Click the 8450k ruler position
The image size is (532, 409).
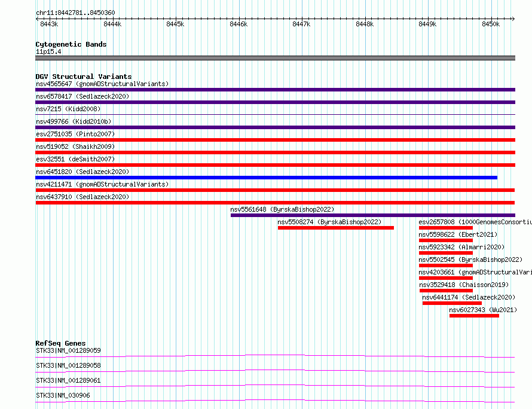click(x=491, y=24)
